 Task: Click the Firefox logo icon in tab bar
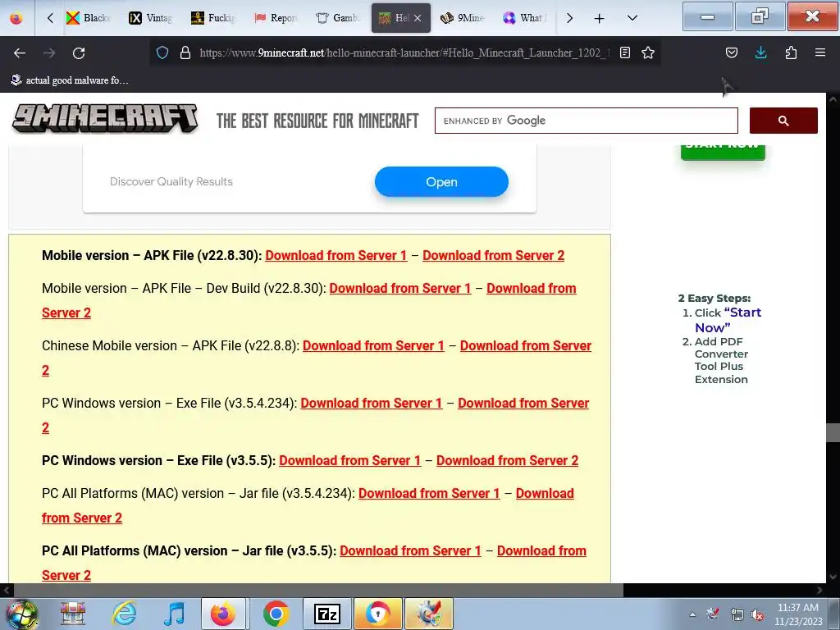pyautogui.click(x=16, y=18)
